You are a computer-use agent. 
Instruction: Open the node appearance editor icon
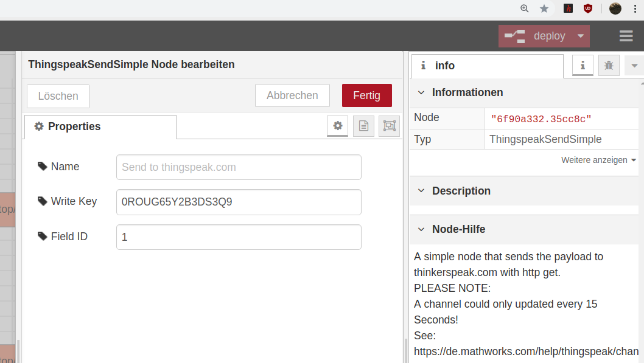(x=389, y=126)
